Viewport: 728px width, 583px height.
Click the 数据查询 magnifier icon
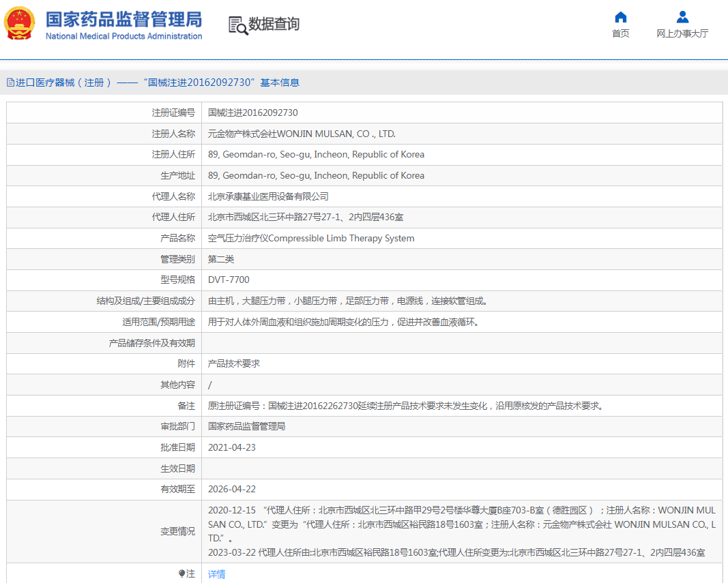point(237,25)
